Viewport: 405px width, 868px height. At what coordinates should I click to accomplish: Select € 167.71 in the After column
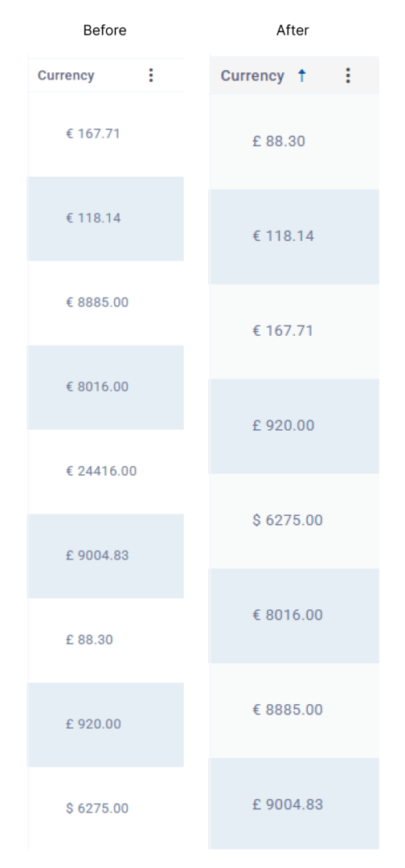(x=283, y=330)
